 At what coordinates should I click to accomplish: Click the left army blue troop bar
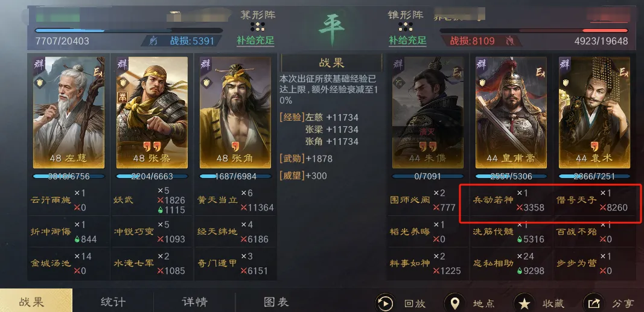pos(129,30)
